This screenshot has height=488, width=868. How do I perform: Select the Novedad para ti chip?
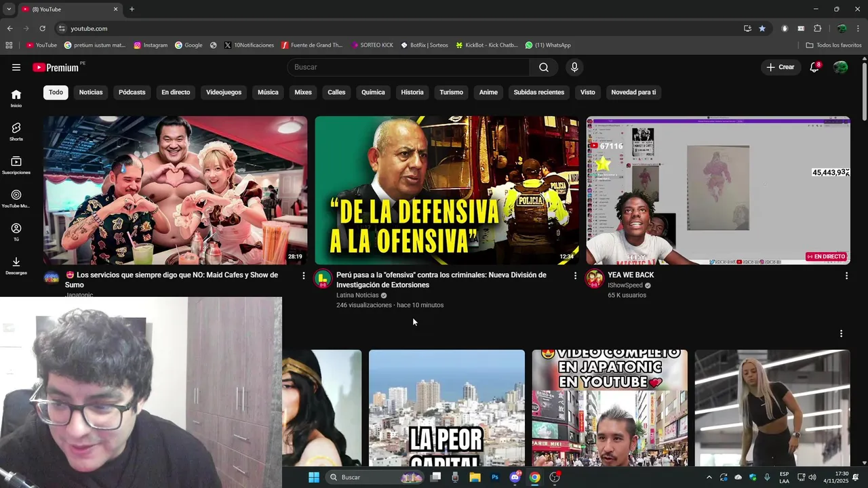(x=633, y=92)
